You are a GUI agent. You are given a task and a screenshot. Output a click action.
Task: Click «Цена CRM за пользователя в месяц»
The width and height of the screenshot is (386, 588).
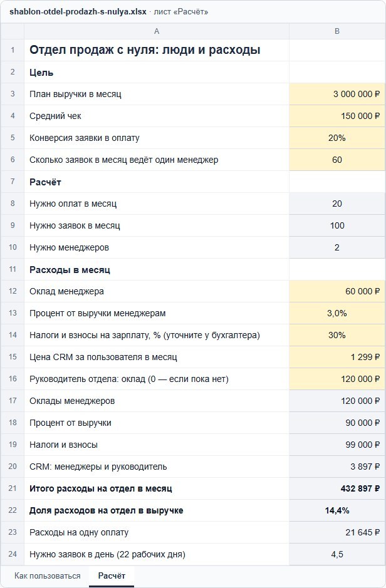point(103,358)
